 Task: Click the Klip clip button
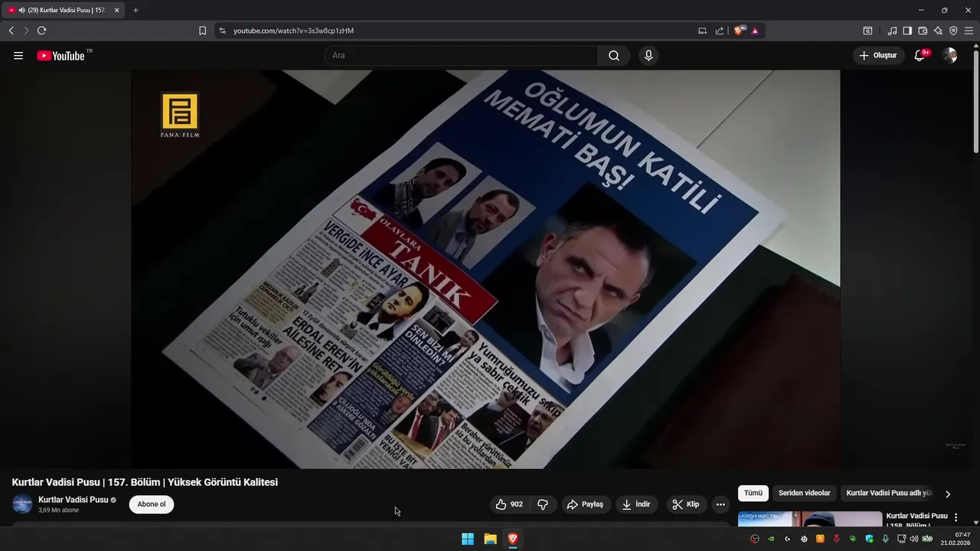click(x=686, y=504)
